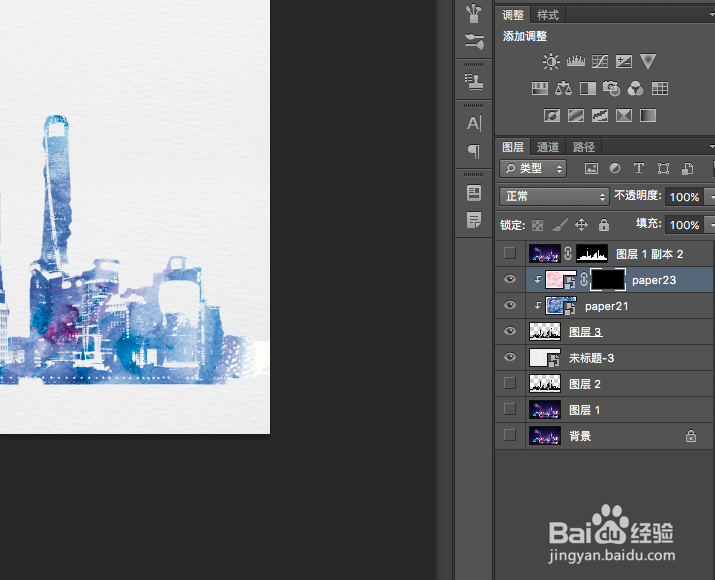Add a Levels adjustment
Image resolution: width=715 pixels, height=580 pixels.
575,61
